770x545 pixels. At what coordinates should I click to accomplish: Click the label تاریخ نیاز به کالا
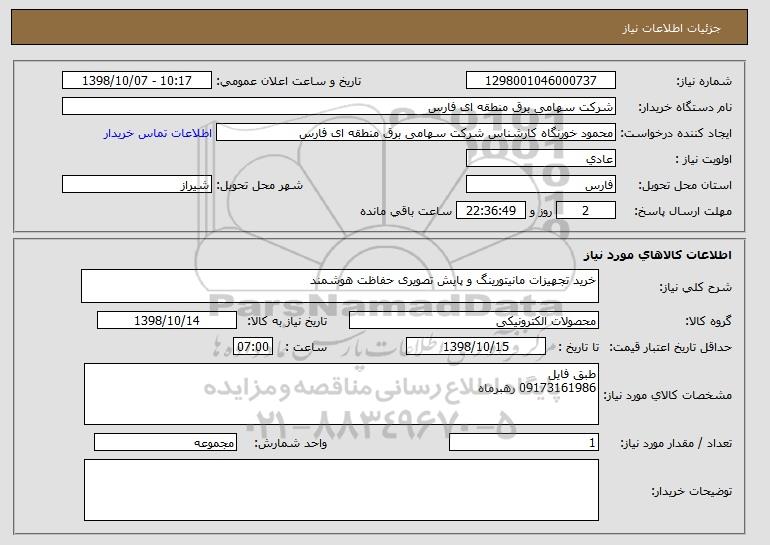(287, 321)
